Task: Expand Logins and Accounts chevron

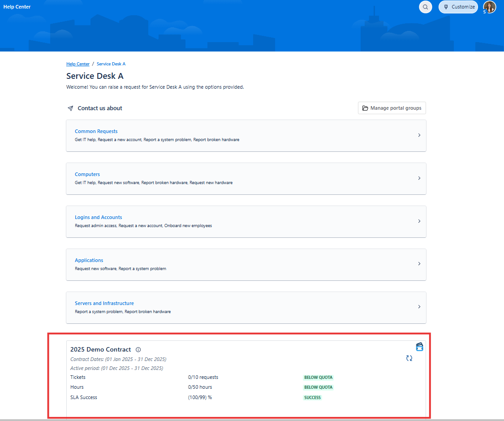Action: tap(419, 221)
